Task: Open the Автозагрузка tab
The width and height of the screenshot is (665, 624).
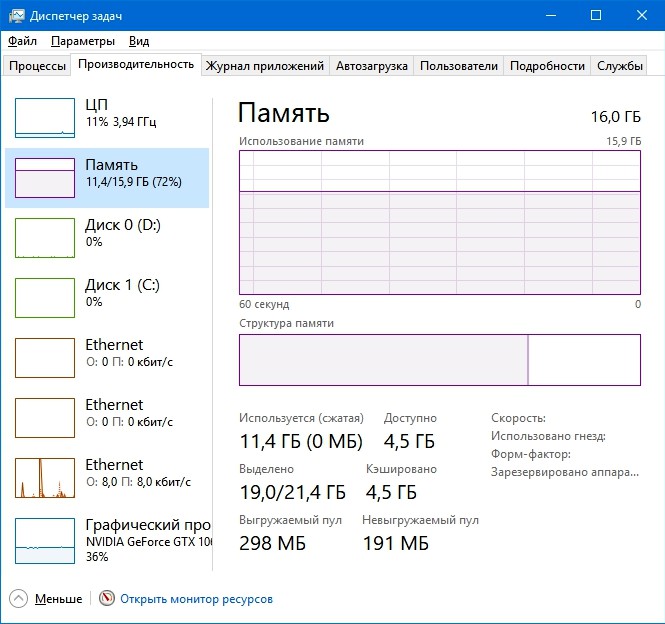Action: pos(372,66)
